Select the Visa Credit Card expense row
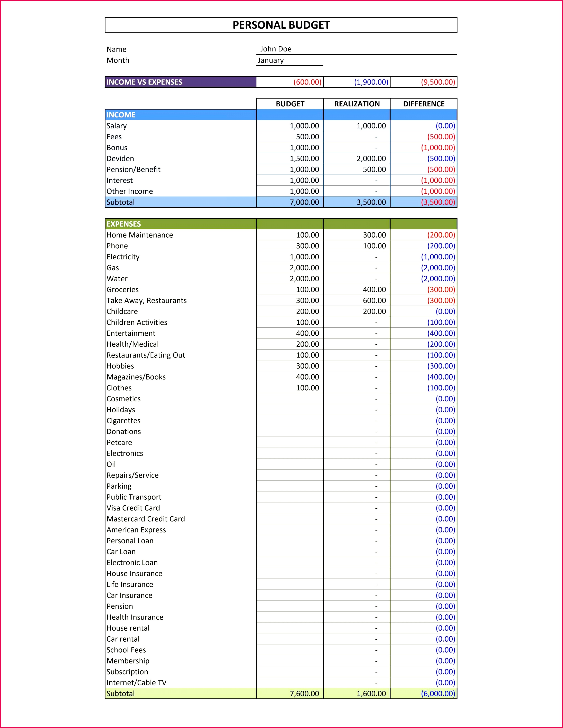This screenshot has width=563, height=728. (133, 508)
